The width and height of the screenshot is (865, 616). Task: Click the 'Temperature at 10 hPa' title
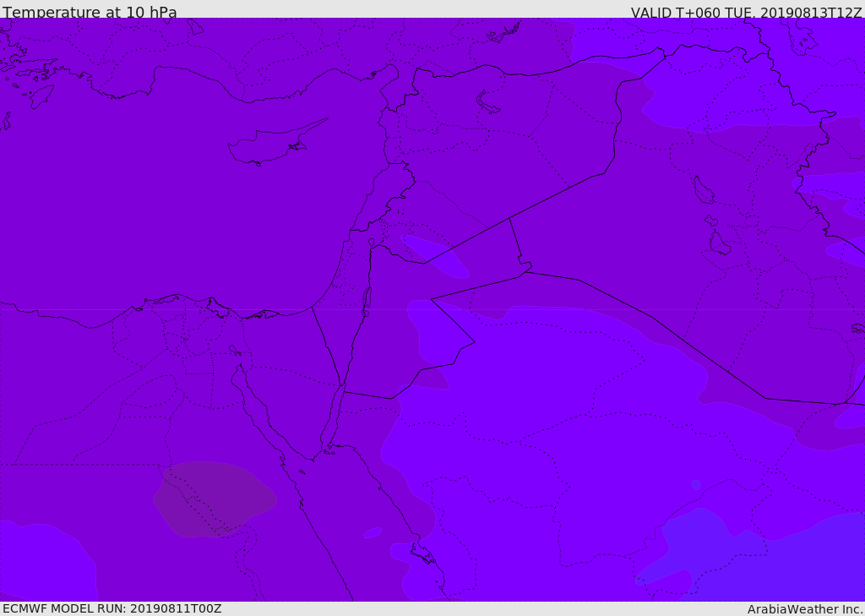(90, 13)
